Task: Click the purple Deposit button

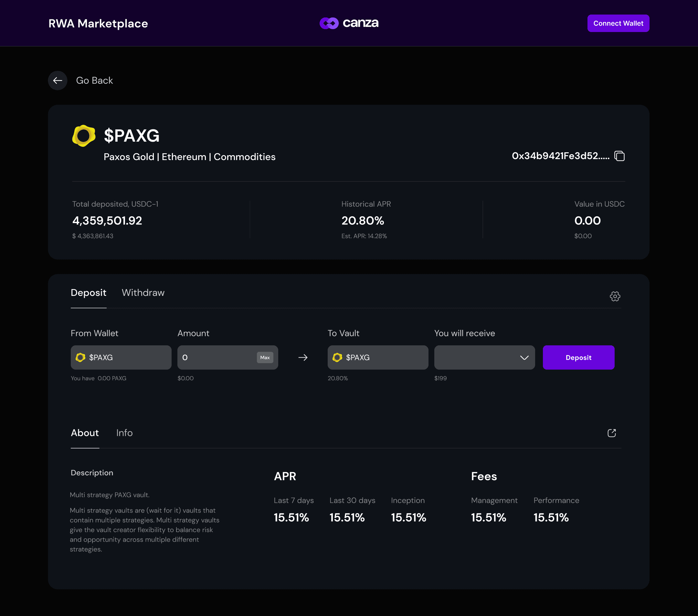Action: [578, 357]
